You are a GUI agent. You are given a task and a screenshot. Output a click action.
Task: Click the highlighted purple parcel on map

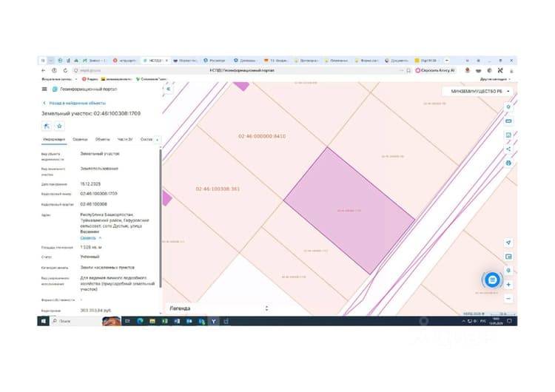coord(349,211)
